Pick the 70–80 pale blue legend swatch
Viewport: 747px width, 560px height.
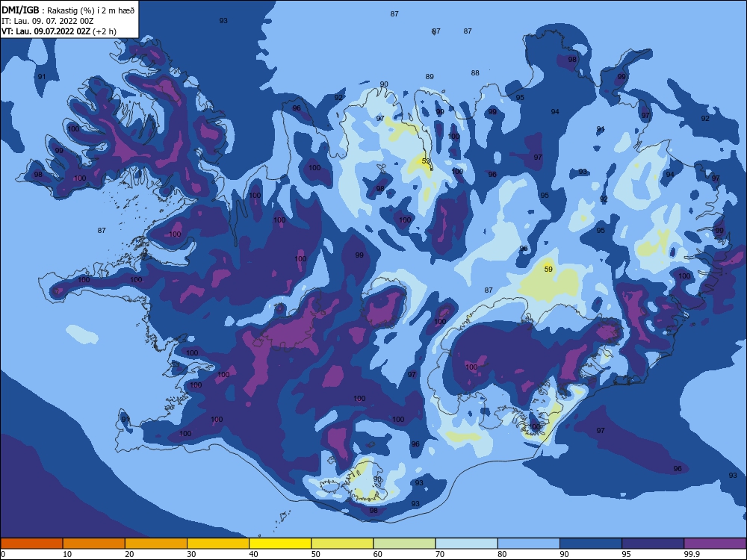coord(466,544)
